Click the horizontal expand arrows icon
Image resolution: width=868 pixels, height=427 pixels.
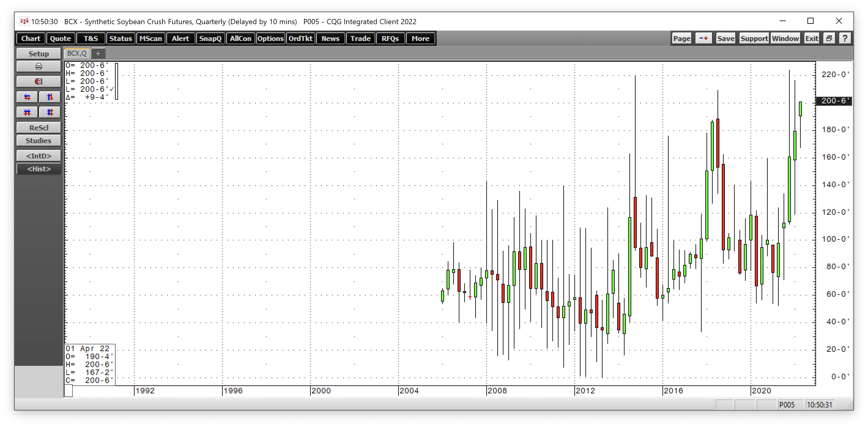tap(27, 97)
